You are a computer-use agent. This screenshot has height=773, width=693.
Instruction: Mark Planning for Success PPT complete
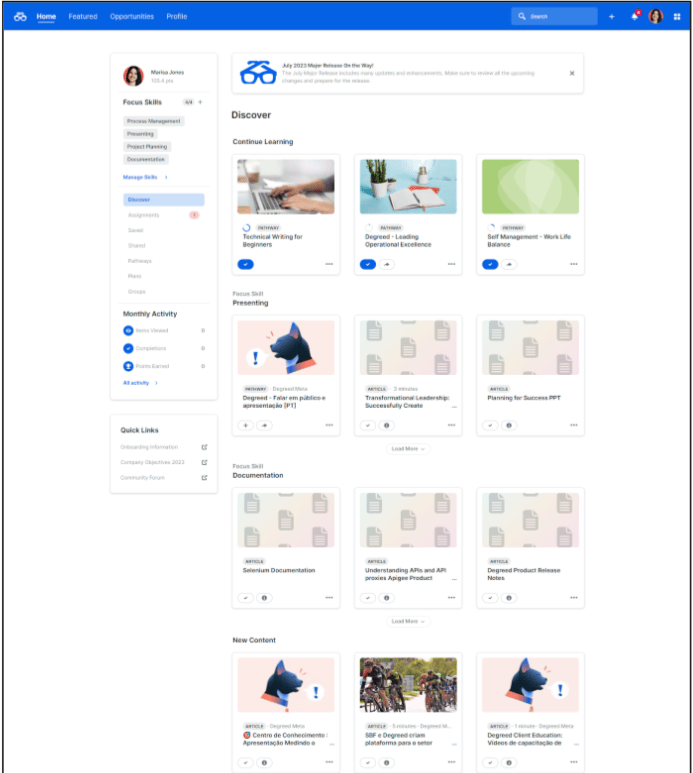[490, 425]
